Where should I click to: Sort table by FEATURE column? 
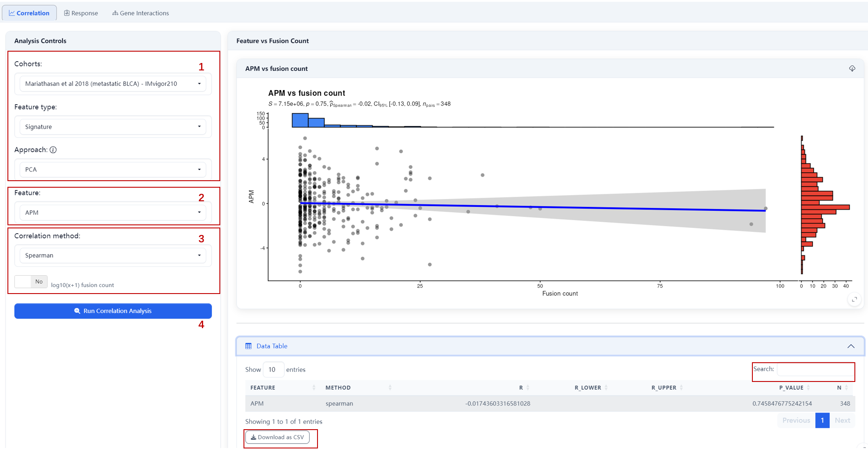click(283, 388)
